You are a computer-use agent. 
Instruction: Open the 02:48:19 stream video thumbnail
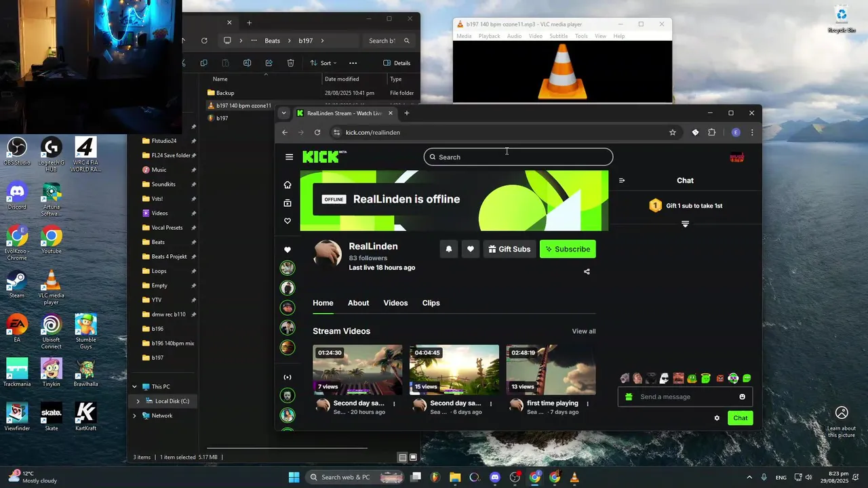551,370
